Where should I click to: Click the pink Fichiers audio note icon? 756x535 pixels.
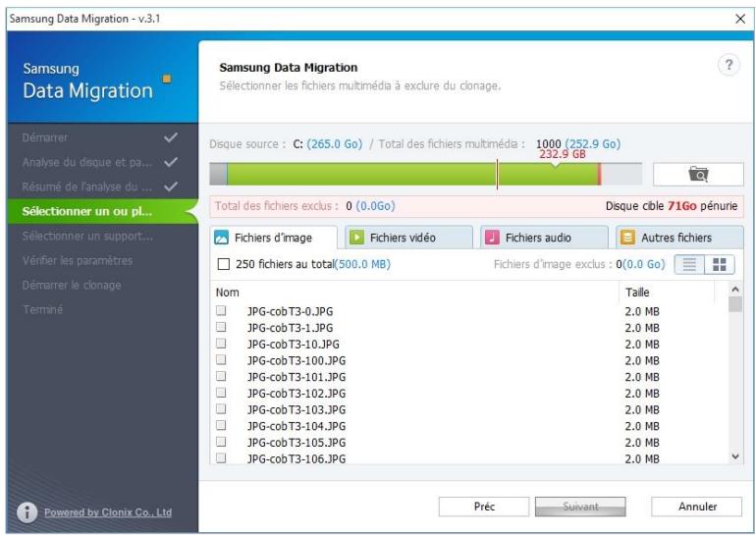492,238
